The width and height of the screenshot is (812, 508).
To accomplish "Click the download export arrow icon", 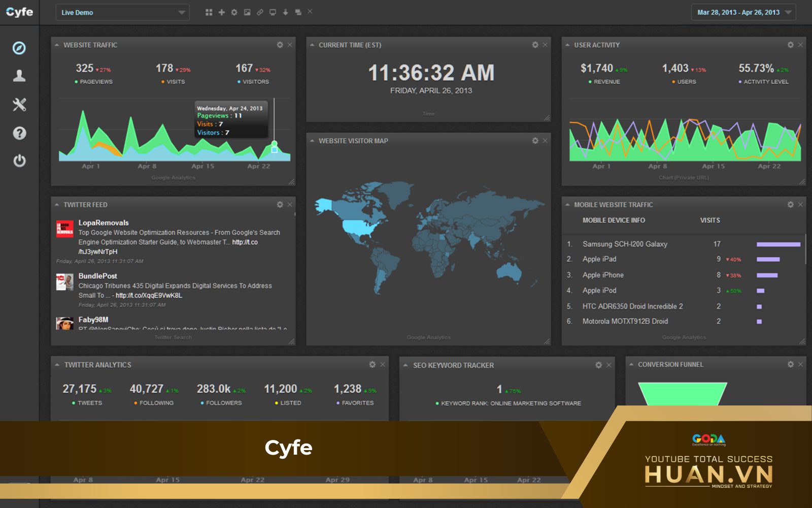I will pyautogui.click(x=285, y=12).
